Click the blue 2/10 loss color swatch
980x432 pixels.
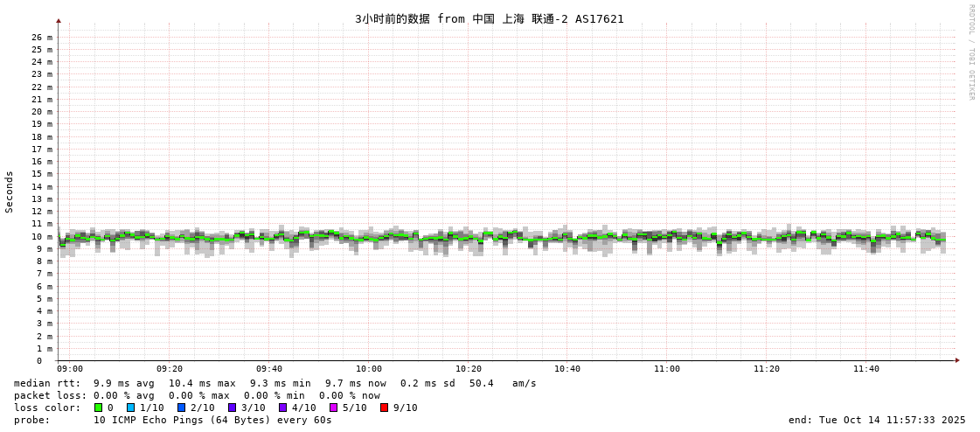(x=181, y=408)
